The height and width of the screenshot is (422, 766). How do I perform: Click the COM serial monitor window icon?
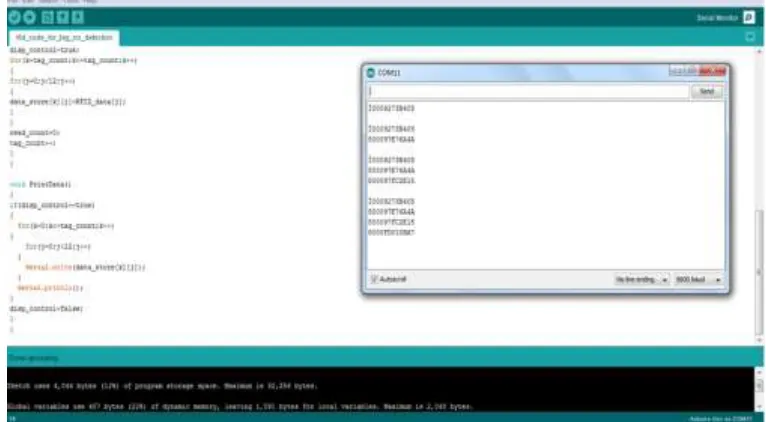point(371,73)
